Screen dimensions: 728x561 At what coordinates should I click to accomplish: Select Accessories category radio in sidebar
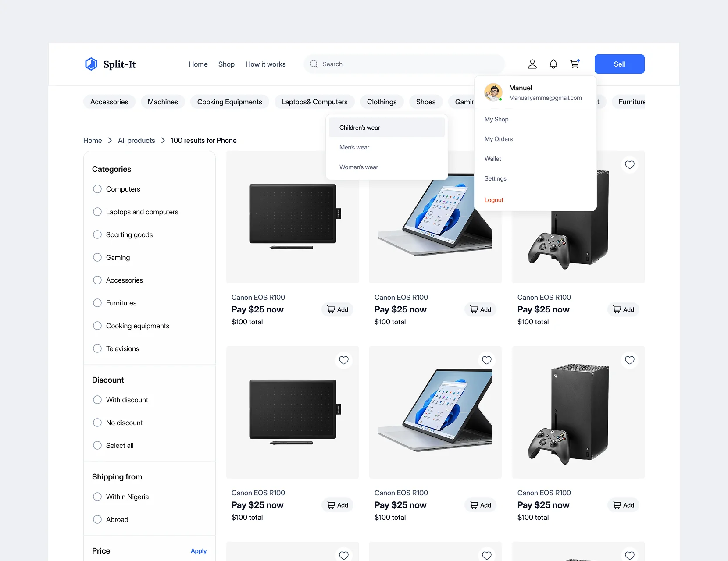click(x=97, y=280)
